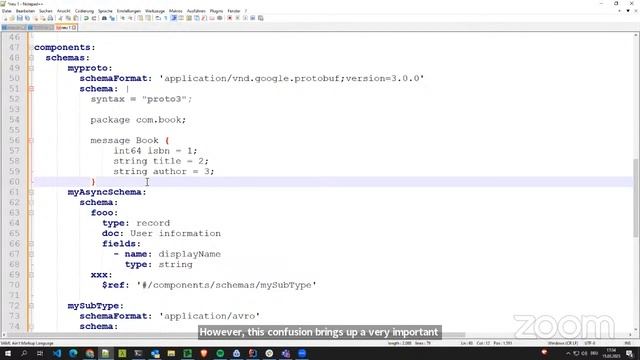This screenshot has height=360, width=640.
Task: Switch to the active 'neu 1' tab
Action: [65, 27]
